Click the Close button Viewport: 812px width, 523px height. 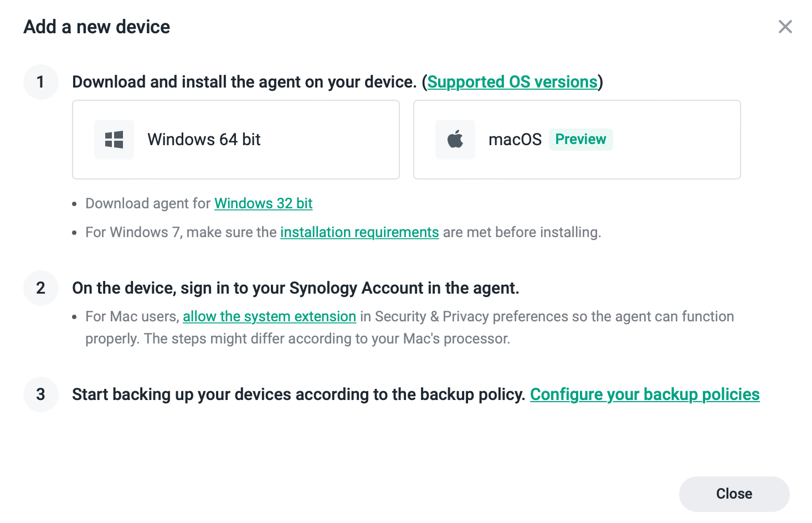click(734, 494)
